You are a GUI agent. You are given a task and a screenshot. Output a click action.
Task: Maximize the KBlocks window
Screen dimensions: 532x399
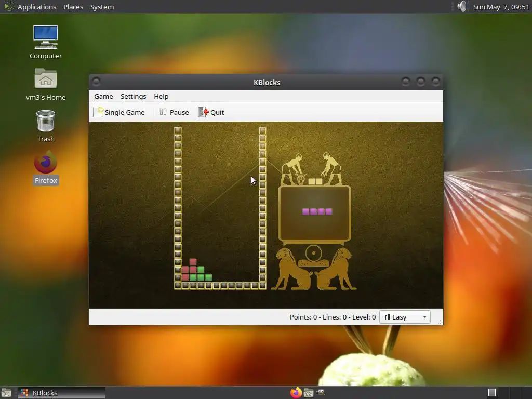pyautogui.click(x=421, y=82)
